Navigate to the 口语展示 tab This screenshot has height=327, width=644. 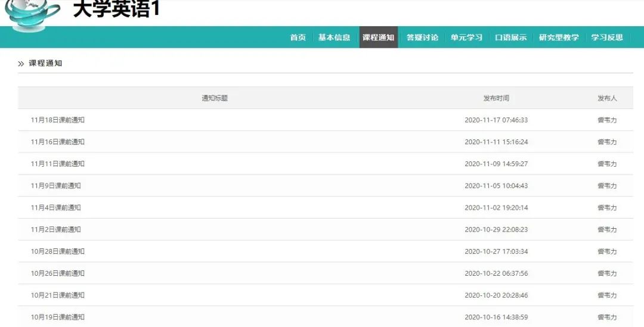point(510,38)
